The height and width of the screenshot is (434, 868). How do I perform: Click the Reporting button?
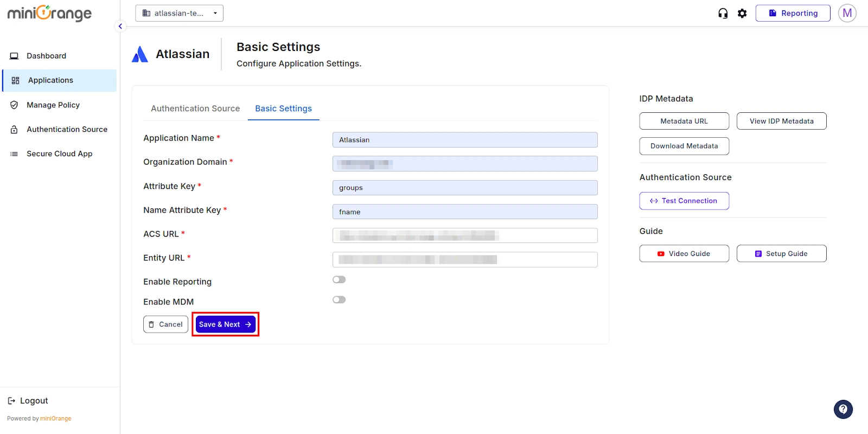click(793, 13)
